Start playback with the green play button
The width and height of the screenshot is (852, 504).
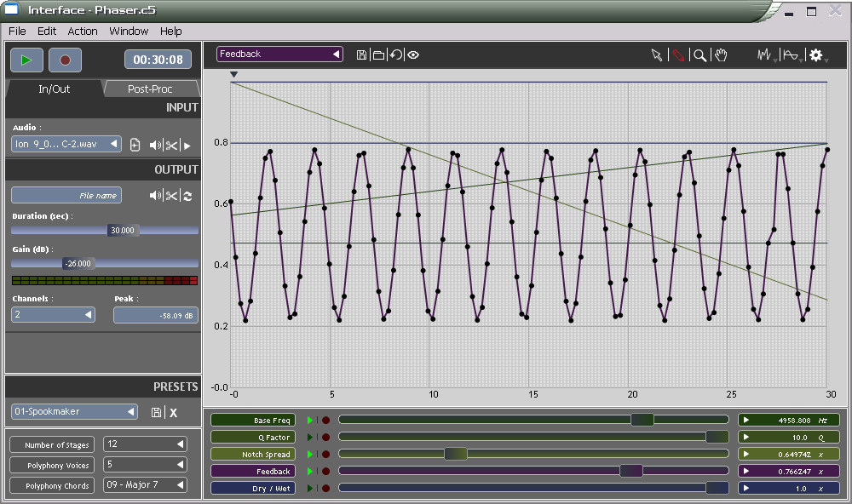26,60
